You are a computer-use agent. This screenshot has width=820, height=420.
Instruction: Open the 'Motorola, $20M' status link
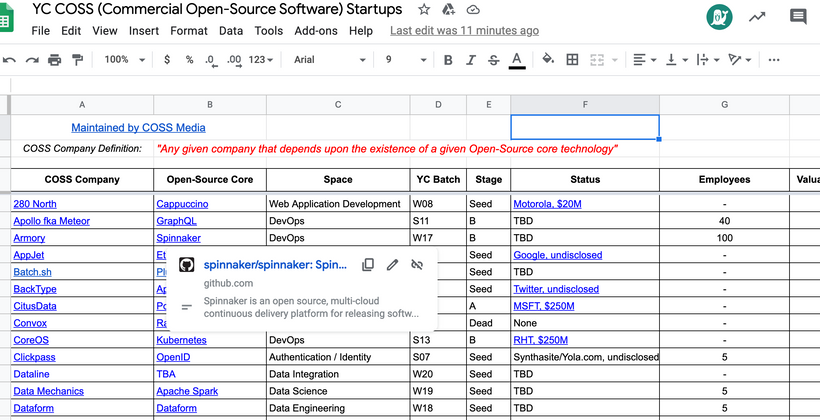(x=547, y=204)
